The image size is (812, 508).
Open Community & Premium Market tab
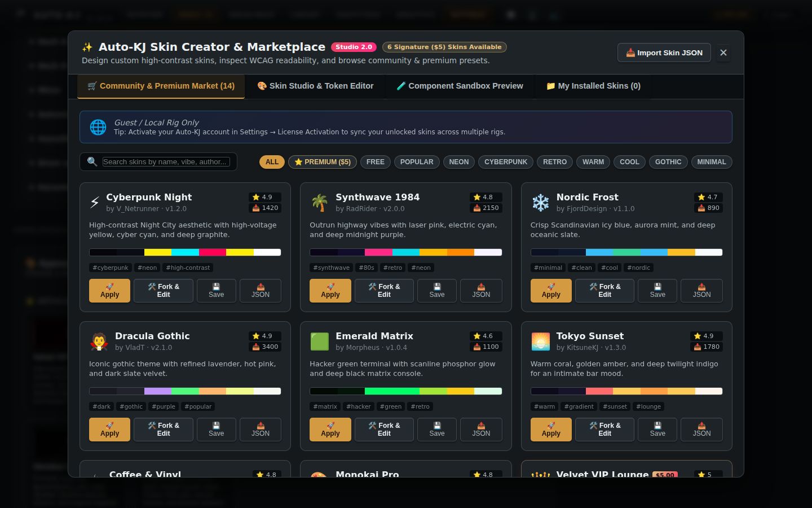[x=161, y=86]
